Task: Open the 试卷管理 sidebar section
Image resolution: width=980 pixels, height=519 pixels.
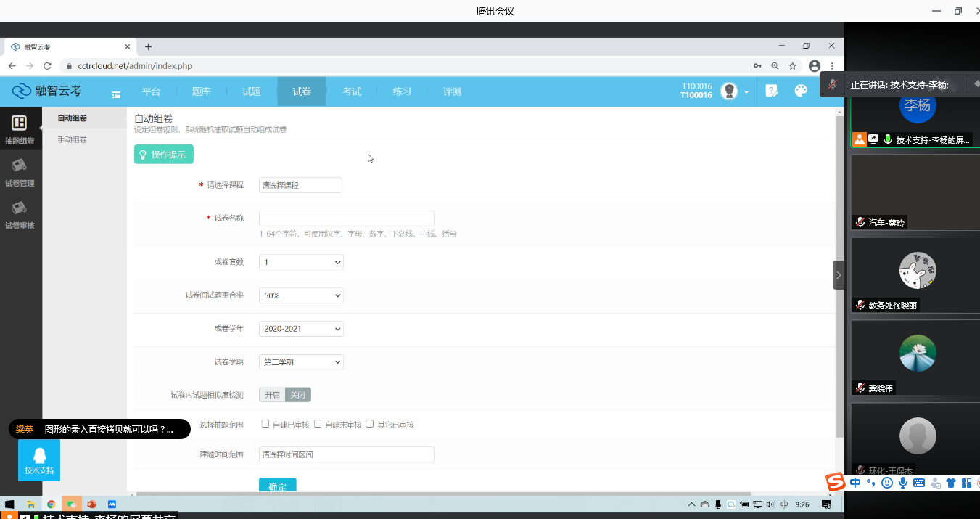Action: [x=20, y=173]
